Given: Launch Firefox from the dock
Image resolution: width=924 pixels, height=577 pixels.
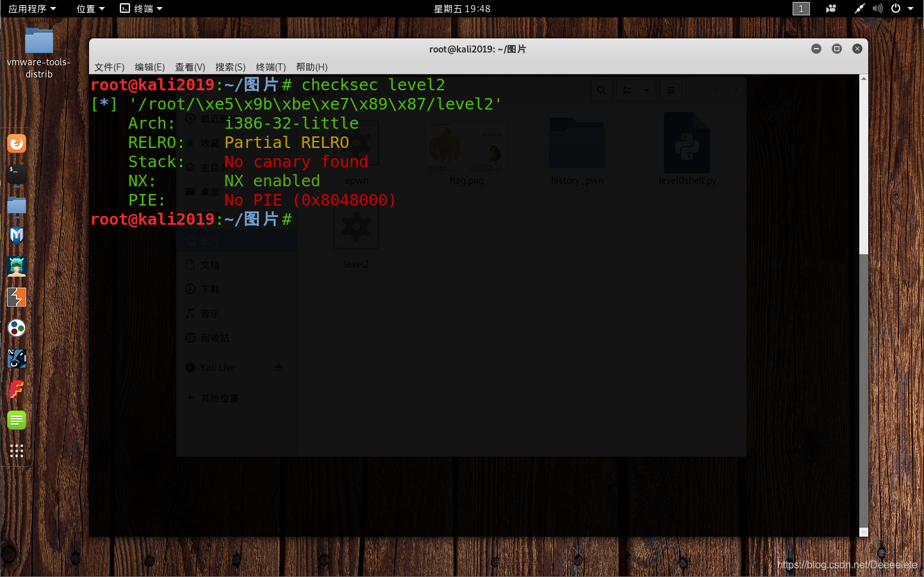Looking at the screenshot, I should [x=17, y=143].
